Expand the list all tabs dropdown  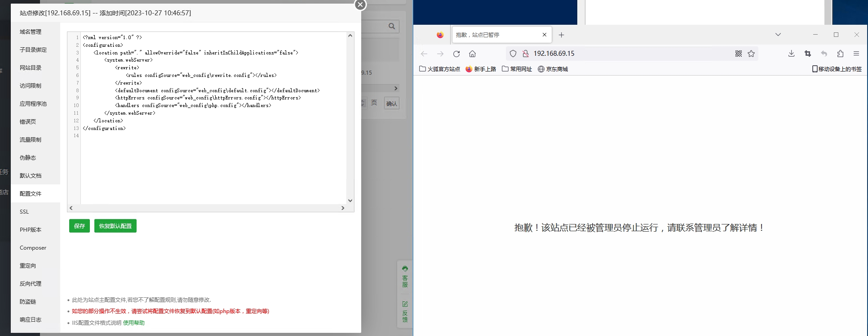coord(778,35)
